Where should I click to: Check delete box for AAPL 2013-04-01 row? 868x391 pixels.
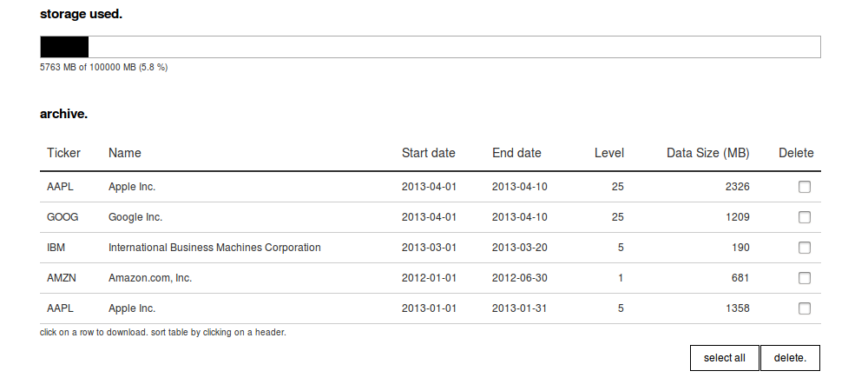805,187
